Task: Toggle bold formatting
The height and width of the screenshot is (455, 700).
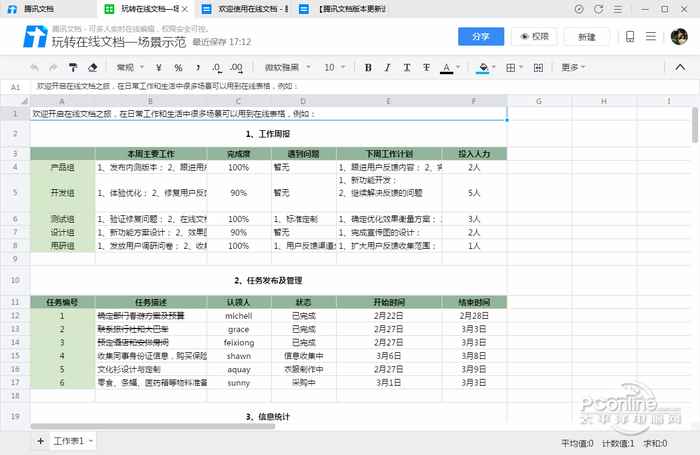Action: (x=368, y=68)
